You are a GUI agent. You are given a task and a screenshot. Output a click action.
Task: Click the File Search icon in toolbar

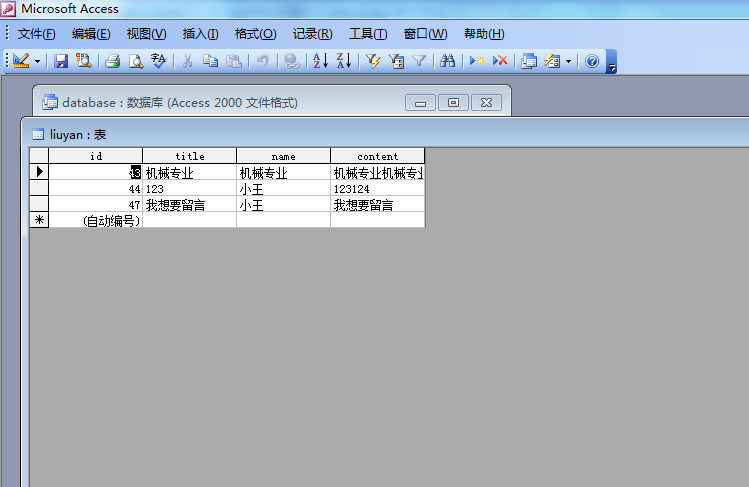[84, 61]
